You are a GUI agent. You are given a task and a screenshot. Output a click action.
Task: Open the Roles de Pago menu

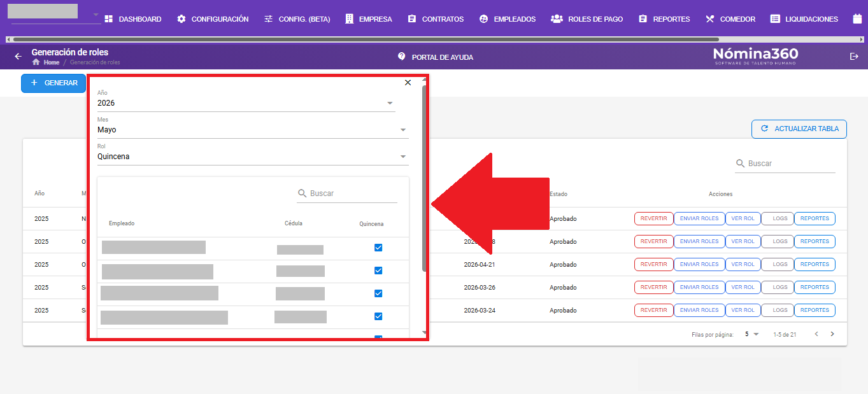(x=587, y=19)
